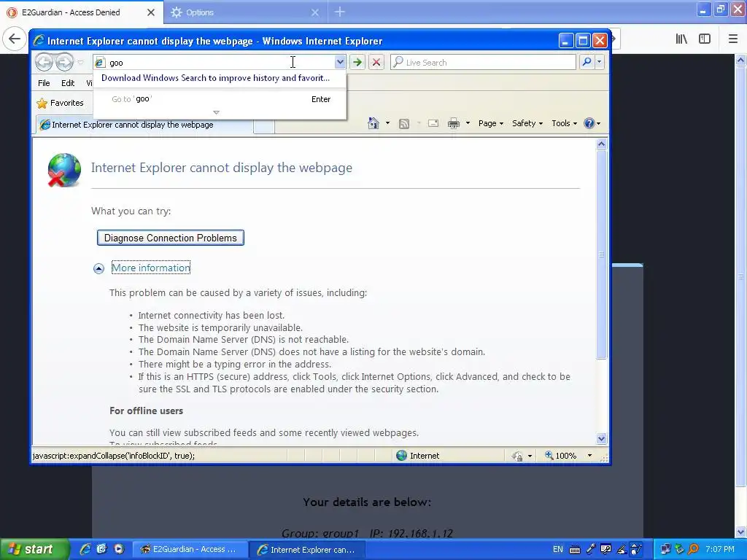The height and width of the screenshot is (560, 747).
Task: Click the green Go arrow button
Action: [x=357, y=62]
